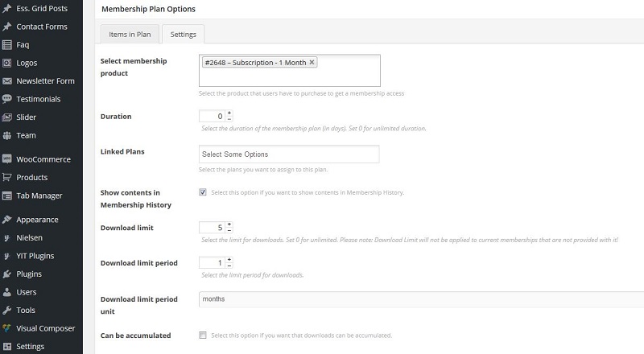Open the Plugins plug icon

point(7,274)
